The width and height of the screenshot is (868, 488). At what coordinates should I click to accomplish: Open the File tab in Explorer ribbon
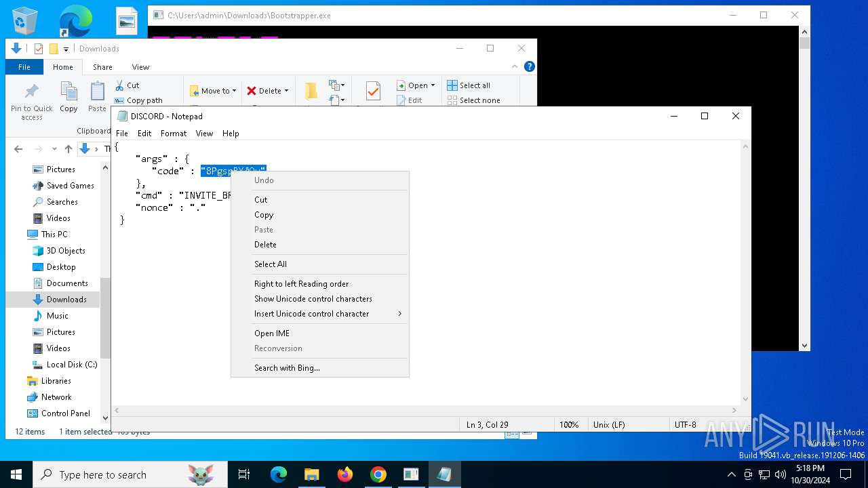pyautogui.click(x=24, y=67)
